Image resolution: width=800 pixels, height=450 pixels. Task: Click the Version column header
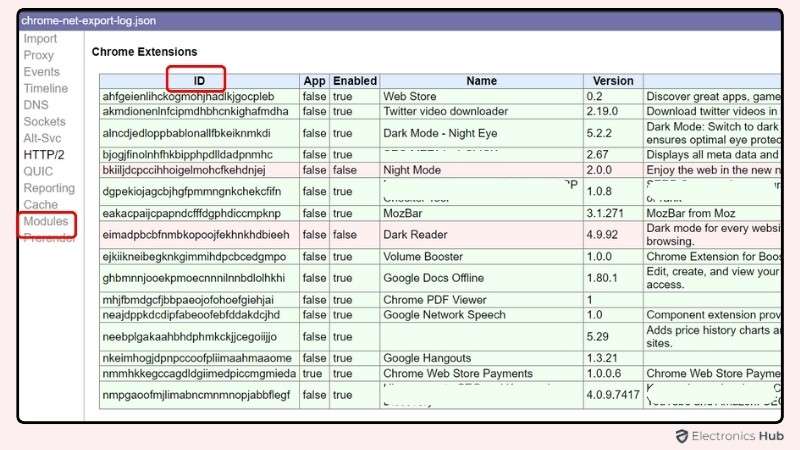(613, 81)
